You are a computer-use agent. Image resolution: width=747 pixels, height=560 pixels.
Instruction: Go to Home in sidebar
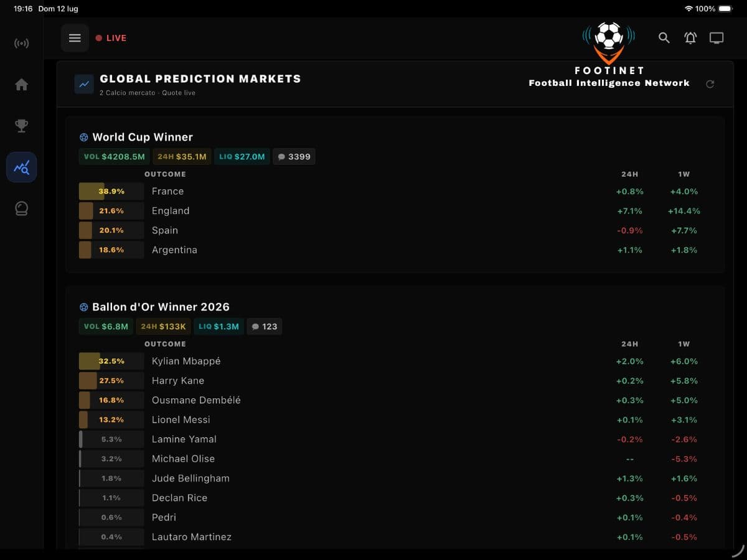[x=22, y=85]
